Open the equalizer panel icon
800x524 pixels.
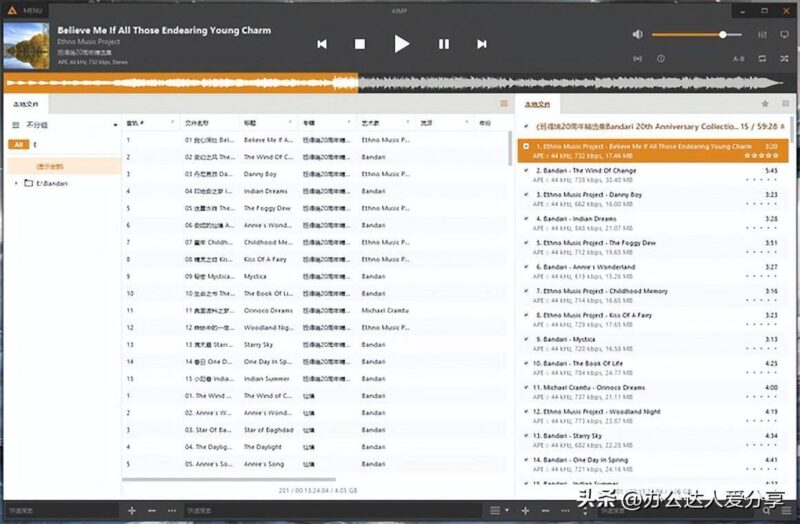pos(763,35)
